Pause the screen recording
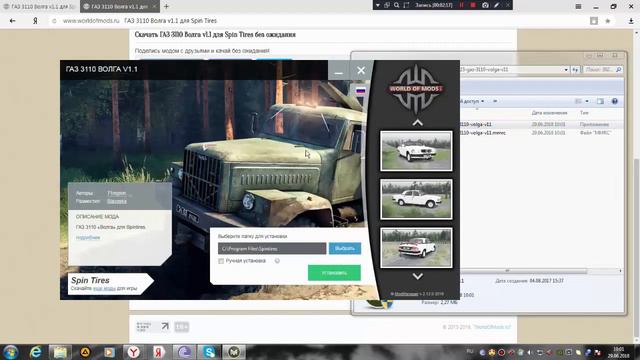Viewport: 640px width, 360px height. 462,5
